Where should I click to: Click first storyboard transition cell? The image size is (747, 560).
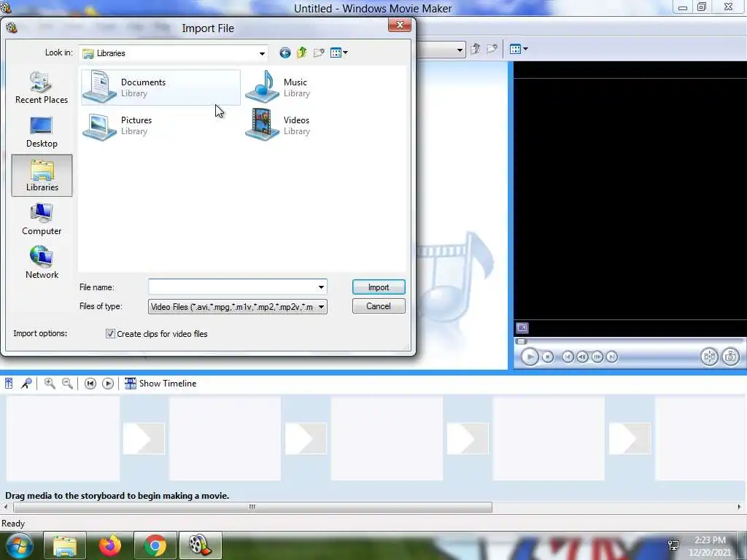tap(144, 438)
